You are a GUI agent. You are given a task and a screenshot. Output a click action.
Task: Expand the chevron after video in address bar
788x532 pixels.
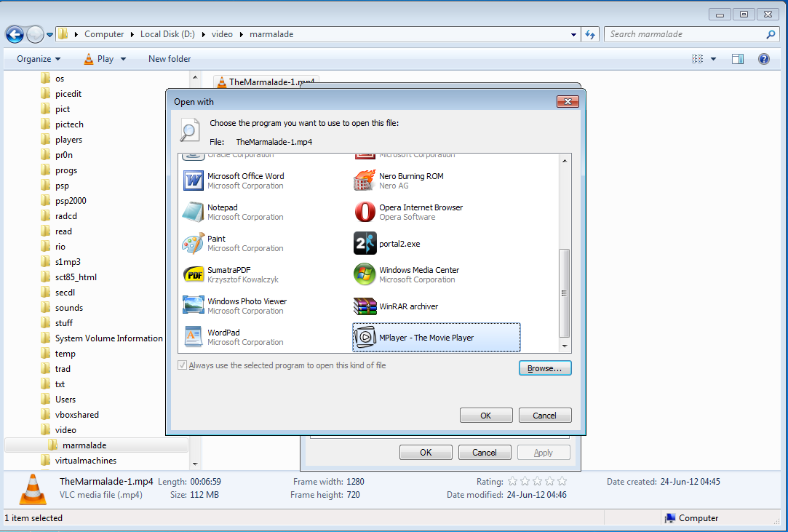(x=242, y=34)
